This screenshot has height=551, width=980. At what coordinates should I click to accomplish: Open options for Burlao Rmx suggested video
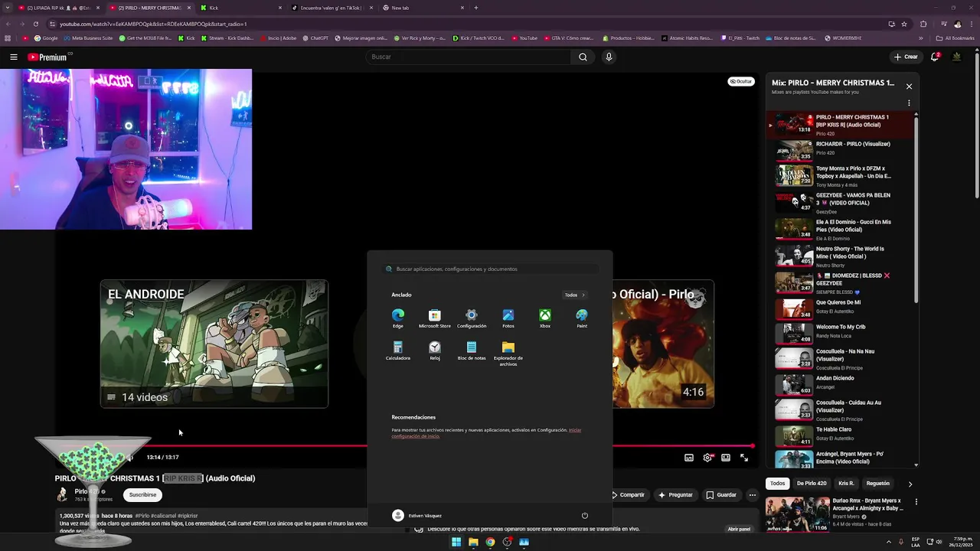click(x=916, y=502)
